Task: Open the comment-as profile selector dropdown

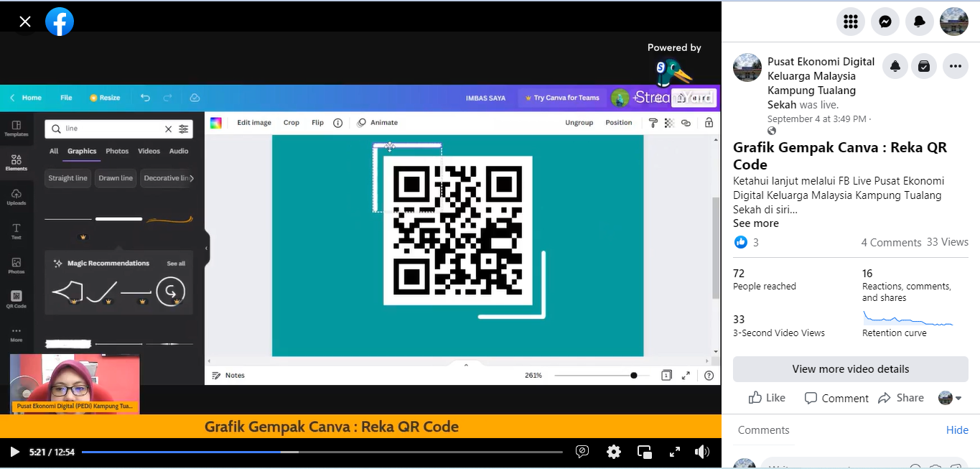Action: tap(950, 398)
